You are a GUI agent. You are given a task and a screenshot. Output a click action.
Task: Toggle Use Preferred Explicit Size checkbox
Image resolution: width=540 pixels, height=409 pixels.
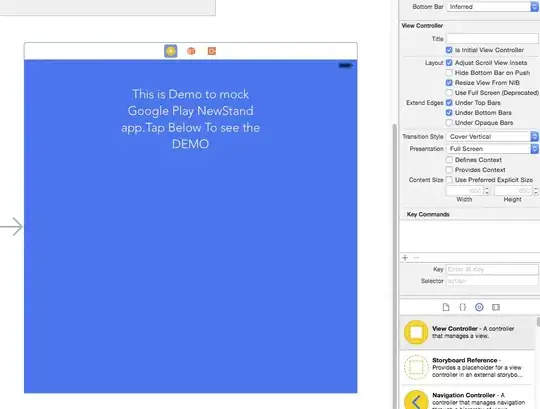pyautogui.click(x=449, y=180)
